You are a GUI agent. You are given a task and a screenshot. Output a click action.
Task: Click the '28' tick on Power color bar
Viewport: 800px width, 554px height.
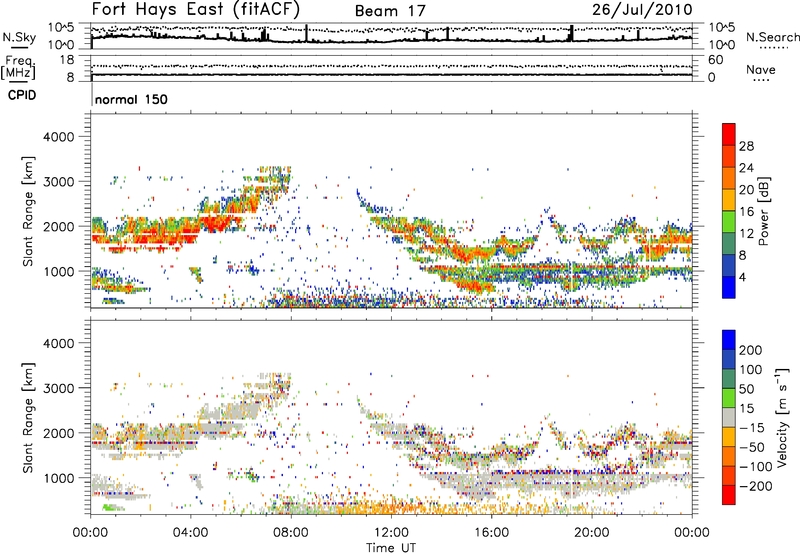coord(746,146)
